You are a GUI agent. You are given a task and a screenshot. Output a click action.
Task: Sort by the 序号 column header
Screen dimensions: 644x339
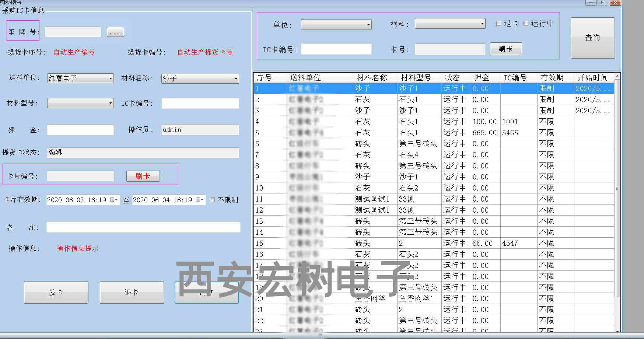coord(270,78)
